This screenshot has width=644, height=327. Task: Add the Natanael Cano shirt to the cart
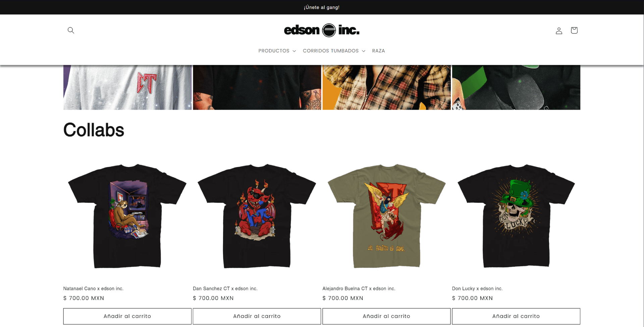tap(127, 316)
